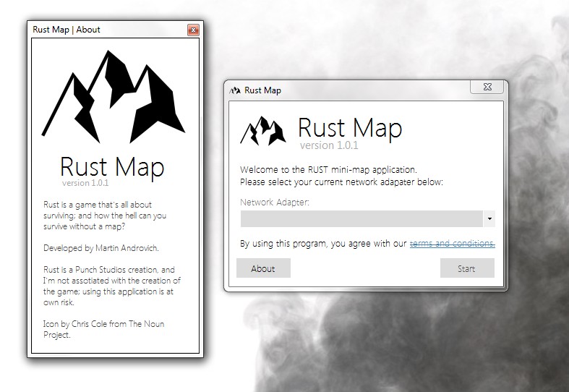Click the large "Rust Map" heading in main window

(x=350, y=129)
